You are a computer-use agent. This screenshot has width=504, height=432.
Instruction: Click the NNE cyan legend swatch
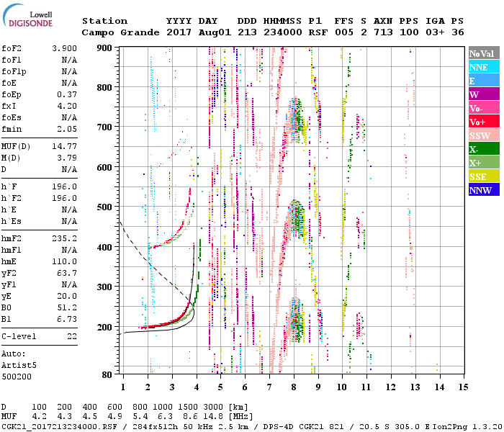484,67
